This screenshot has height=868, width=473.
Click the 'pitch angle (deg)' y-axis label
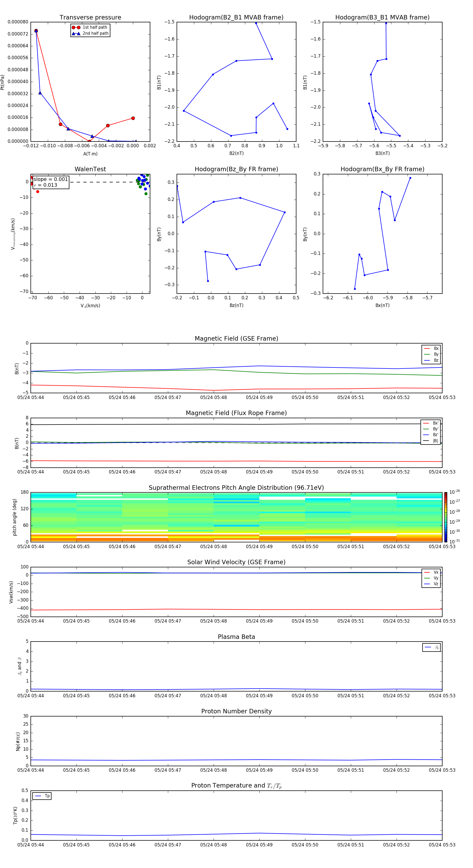pyautogui.click(x=14, y=517)
